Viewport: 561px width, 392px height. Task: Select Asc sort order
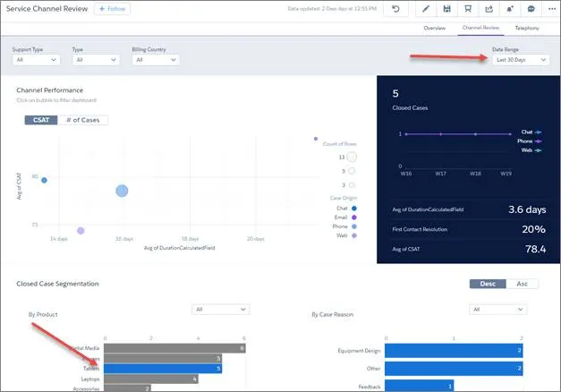click(522, 284)
